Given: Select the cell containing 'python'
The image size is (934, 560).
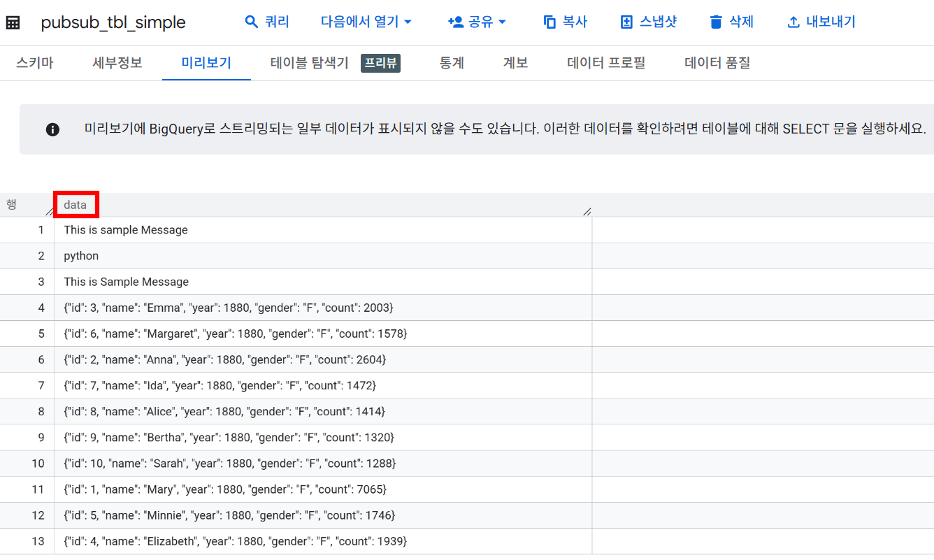Looking at the screenshot, I should point(323,256).
